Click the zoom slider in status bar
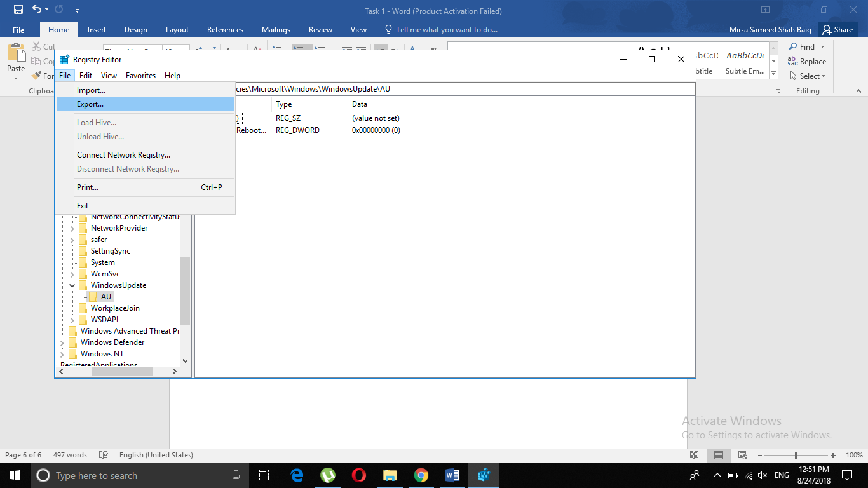 click(x=796, y=456)
